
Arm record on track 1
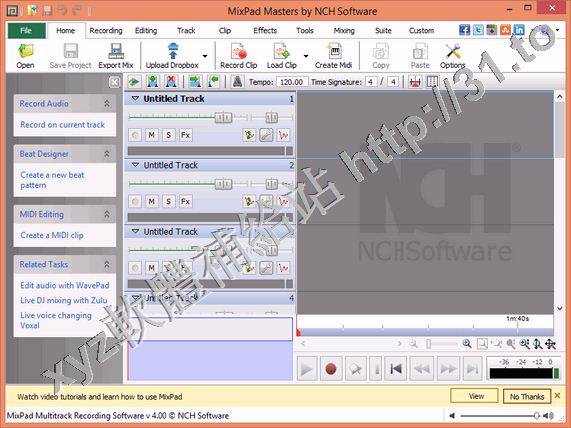click(135, 135)
